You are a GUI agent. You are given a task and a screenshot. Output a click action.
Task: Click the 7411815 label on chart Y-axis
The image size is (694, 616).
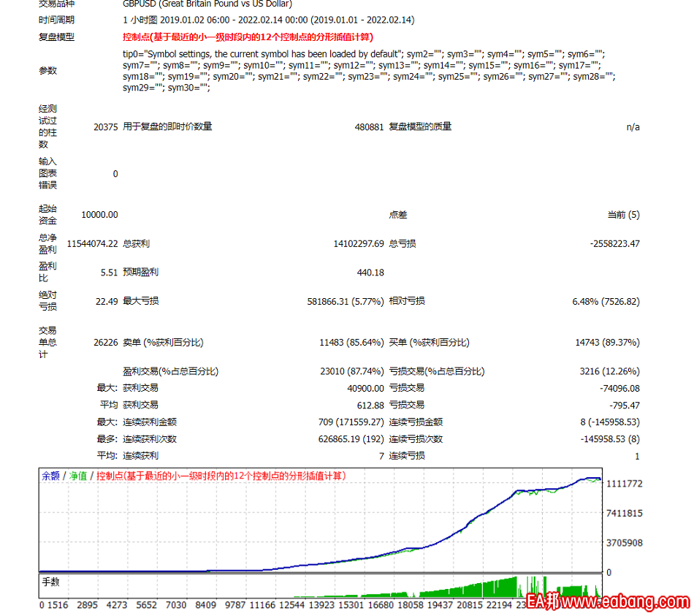[624, 514]
